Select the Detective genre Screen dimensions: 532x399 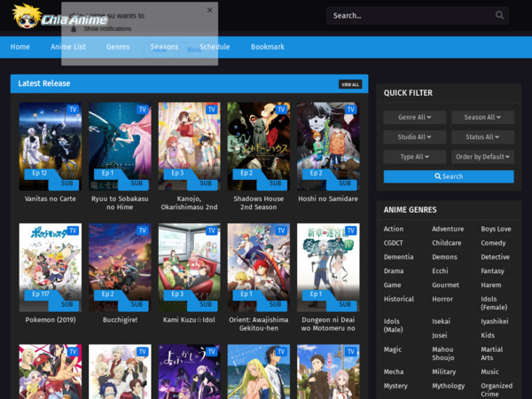[495, 257]
